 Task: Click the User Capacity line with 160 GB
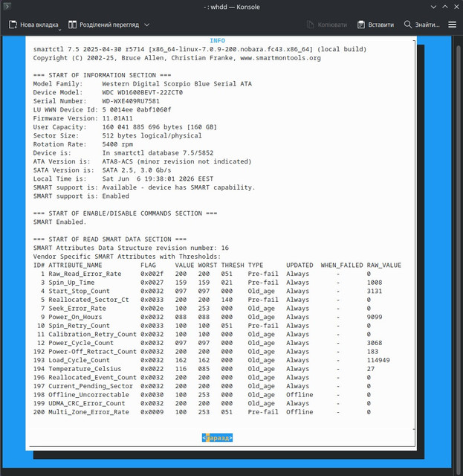point(125,127)
